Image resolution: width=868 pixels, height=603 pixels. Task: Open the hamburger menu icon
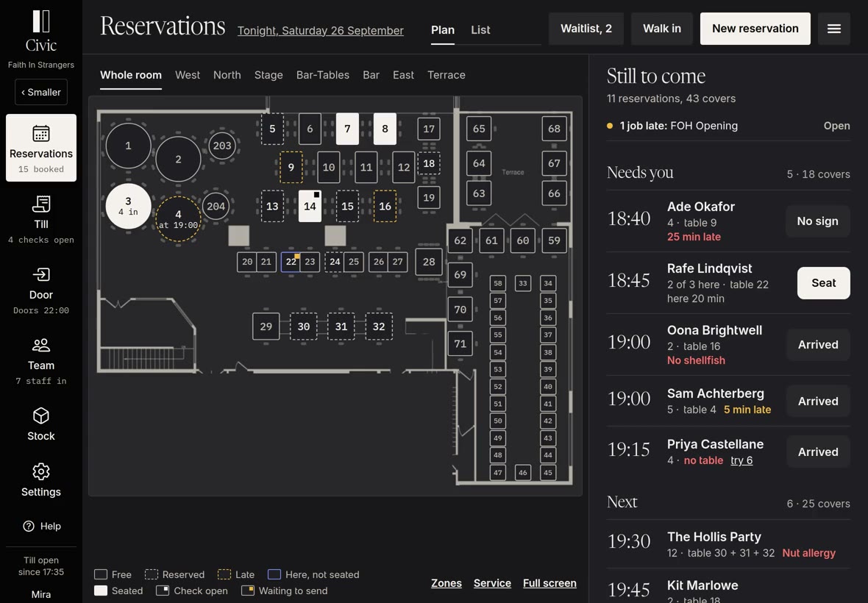[834, 29]
